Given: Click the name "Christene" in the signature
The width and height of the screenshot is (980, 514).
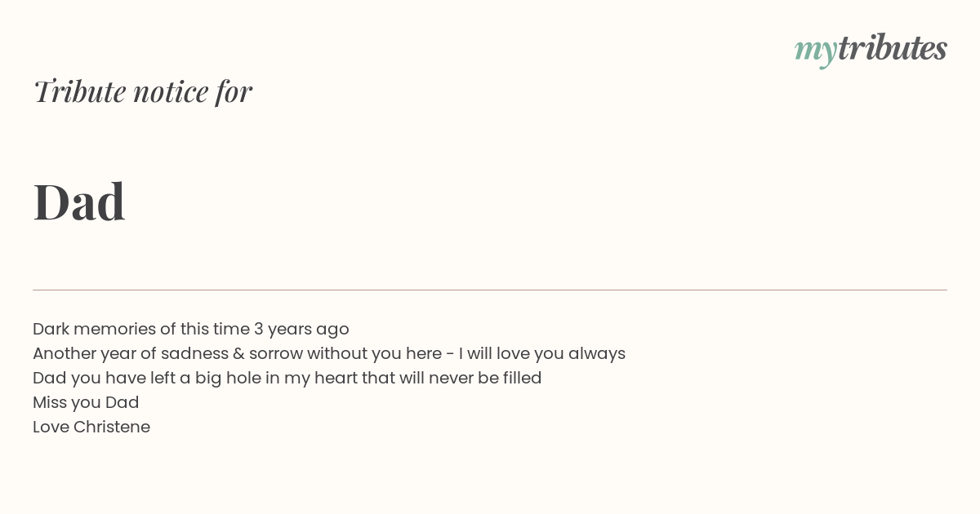Looking at the screenshot, I should pos(112,427).
